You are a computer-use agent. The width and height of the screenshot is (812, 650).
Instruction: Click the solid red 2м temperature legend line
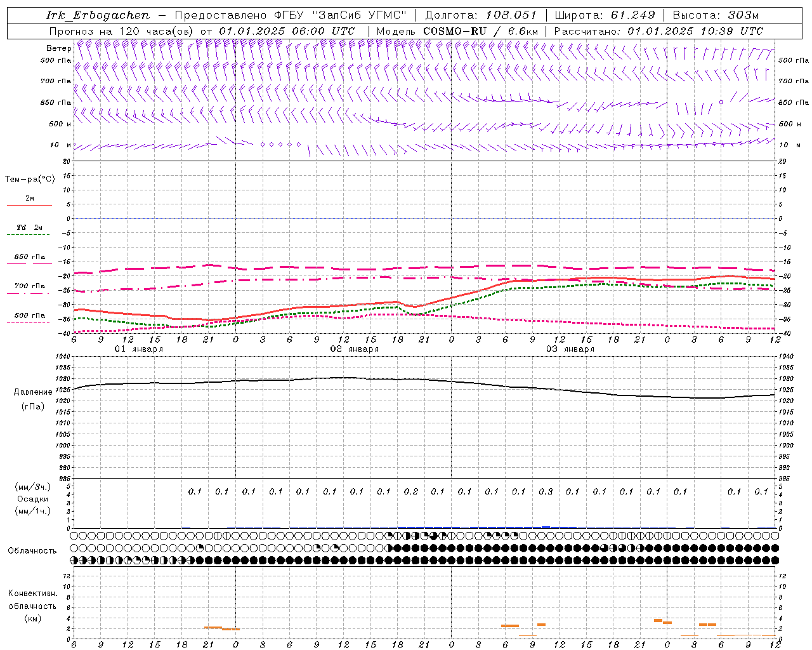coord(29,205)
